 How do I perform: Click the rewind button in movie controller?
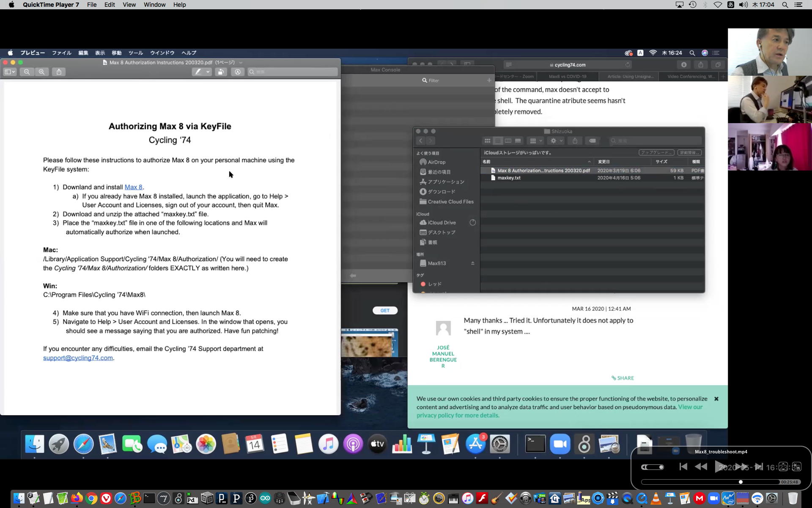(701, 467)
